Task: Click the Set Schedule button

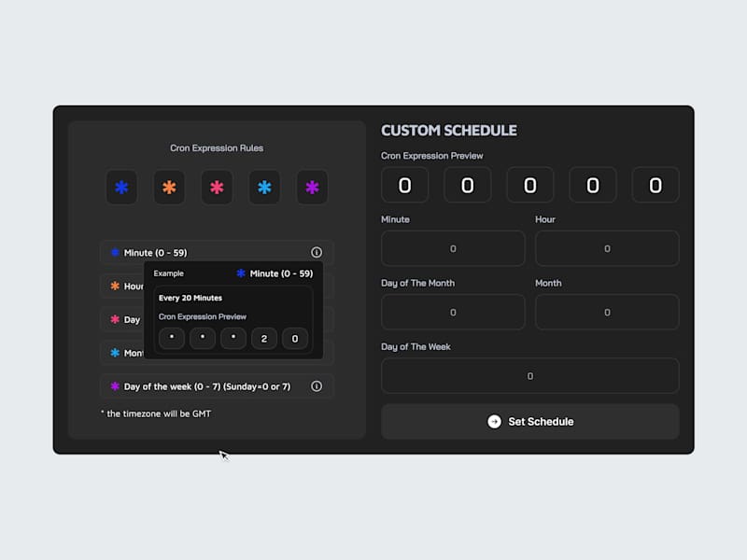Action: [x=529, y=422]
